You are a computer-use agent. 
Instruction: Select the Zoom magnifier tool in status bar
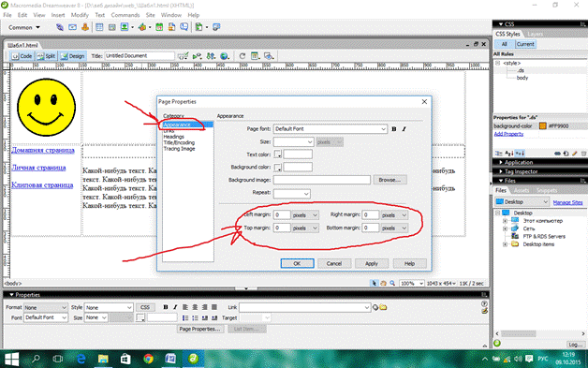392,283
